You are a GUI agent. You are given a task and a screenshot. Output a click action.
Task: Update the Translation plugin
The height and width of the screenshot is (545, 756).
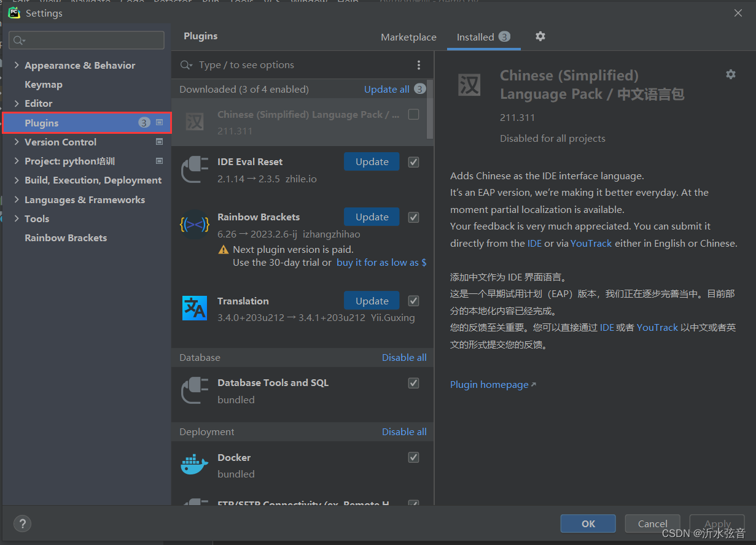coord(372,301)
